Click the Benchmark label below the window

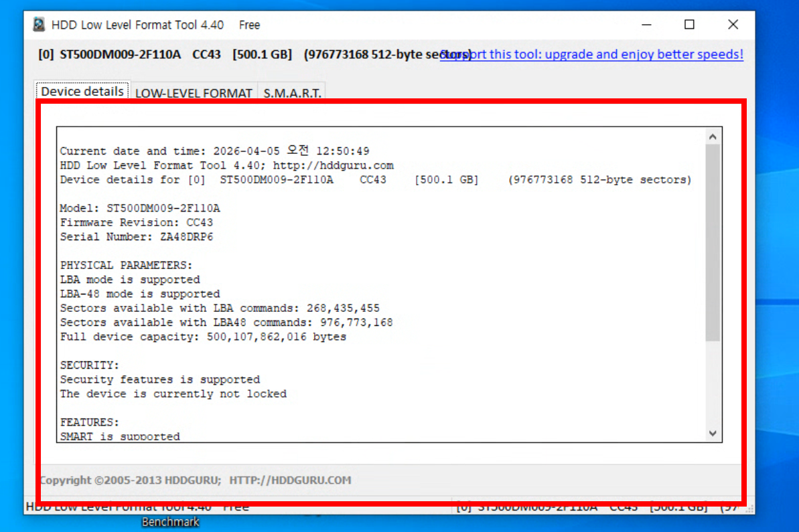(x=170, y=522)
